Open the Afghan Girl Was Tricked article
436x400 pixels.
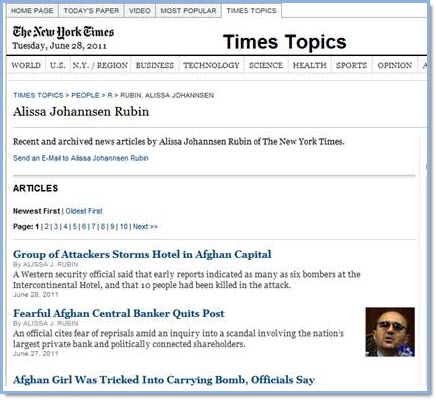(x=164, y=380)
